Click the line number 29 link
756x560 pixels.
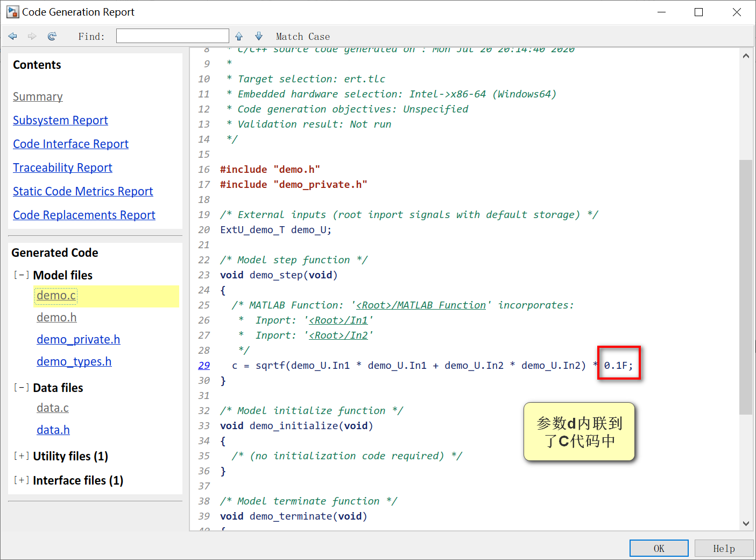(x=204, y=366)
